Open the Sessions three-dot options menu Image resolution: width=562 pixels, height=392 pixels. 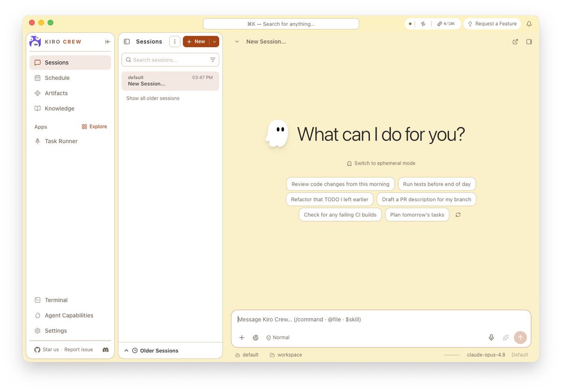pos(175,42)
